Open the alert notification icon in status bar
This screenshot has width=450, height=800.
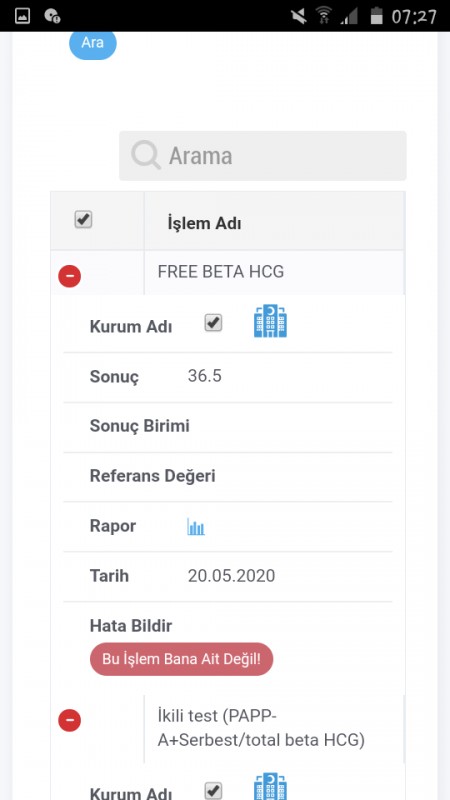53,16
